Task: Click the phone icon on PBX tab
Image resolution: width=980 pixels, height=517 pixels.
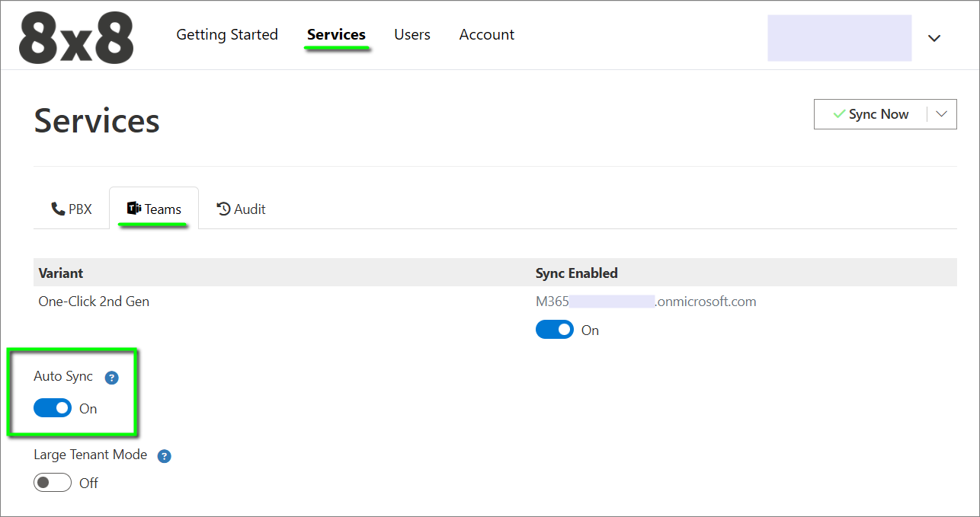Action: [58, 209]
